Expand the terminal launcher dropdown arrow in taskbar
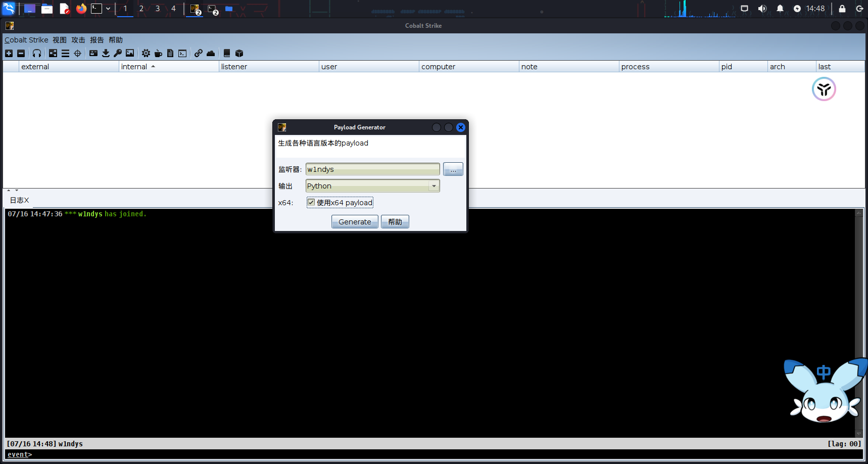This screenshot has width=868, height=464. (x=108, y=9)
